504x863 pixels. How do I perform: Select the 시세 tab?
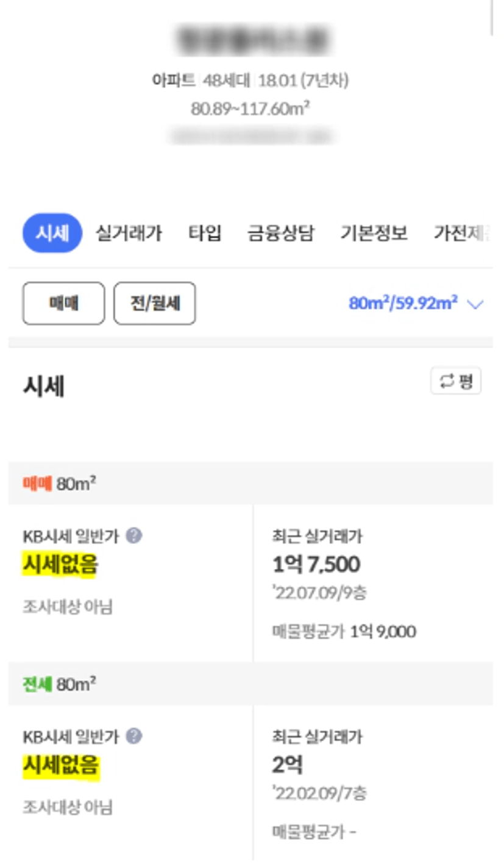pos(52,233)
